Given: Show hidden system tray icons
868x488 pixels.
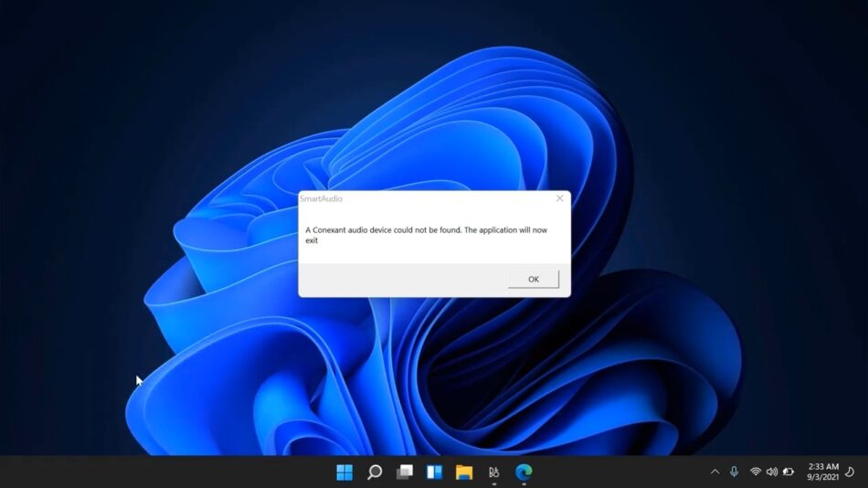Looking at the screenshot, I should [x=715, y=472].
